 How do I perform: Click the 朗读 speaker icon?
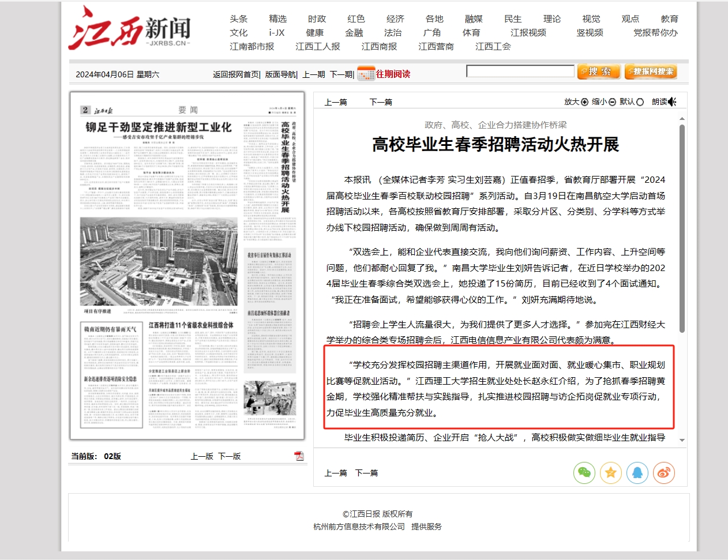[672, 102]
